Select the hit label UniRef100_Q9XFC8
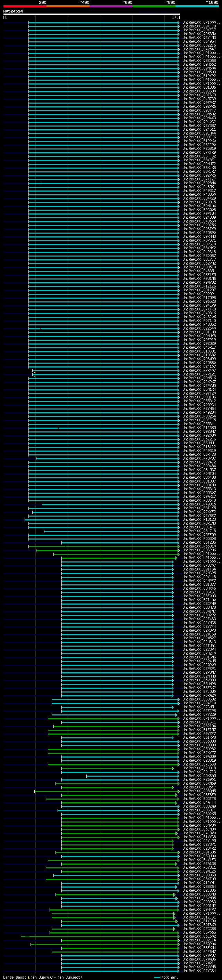Image resolution: width=222 pixels, height=980 pixels. 199,26
